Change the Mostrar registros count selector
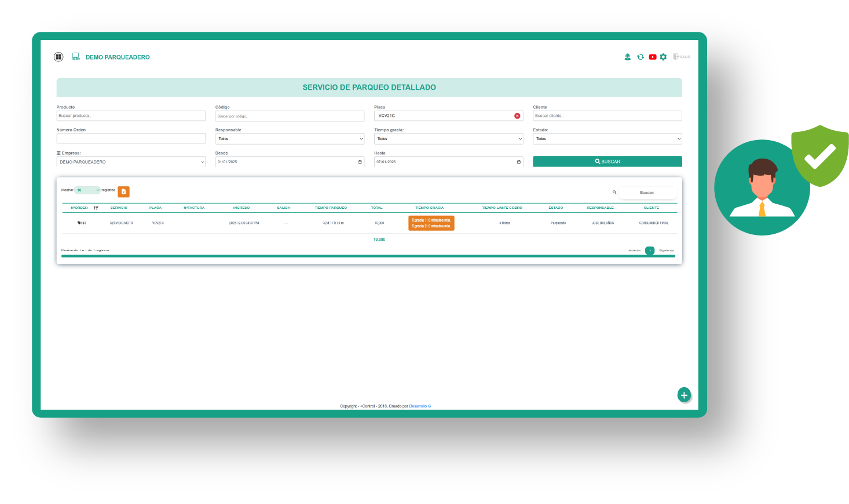Screen dimensions: 849x504 87,190
